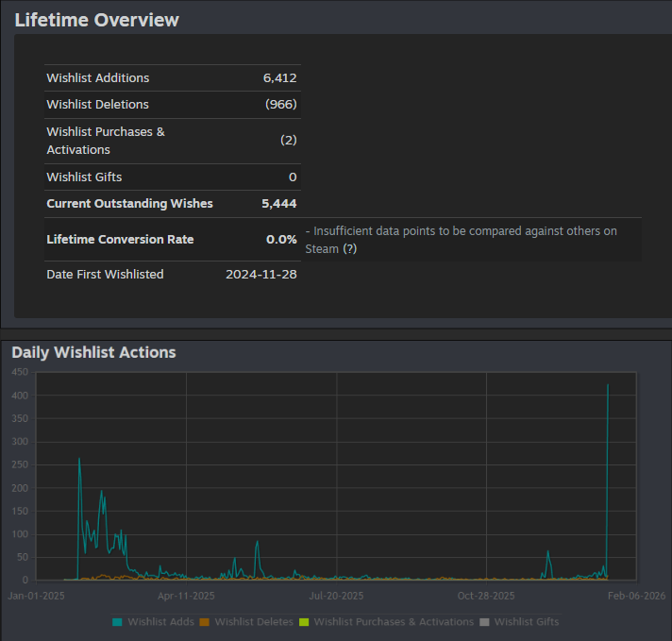Click the Oct-28-2025 axis label
Image resolution: width=672 pixels, height=641 pixels.
486,596
